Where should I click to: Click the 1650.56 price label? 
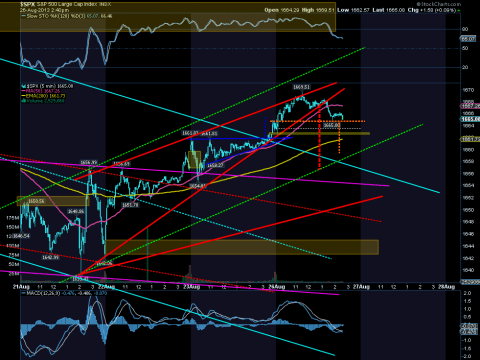click(36, 201)
